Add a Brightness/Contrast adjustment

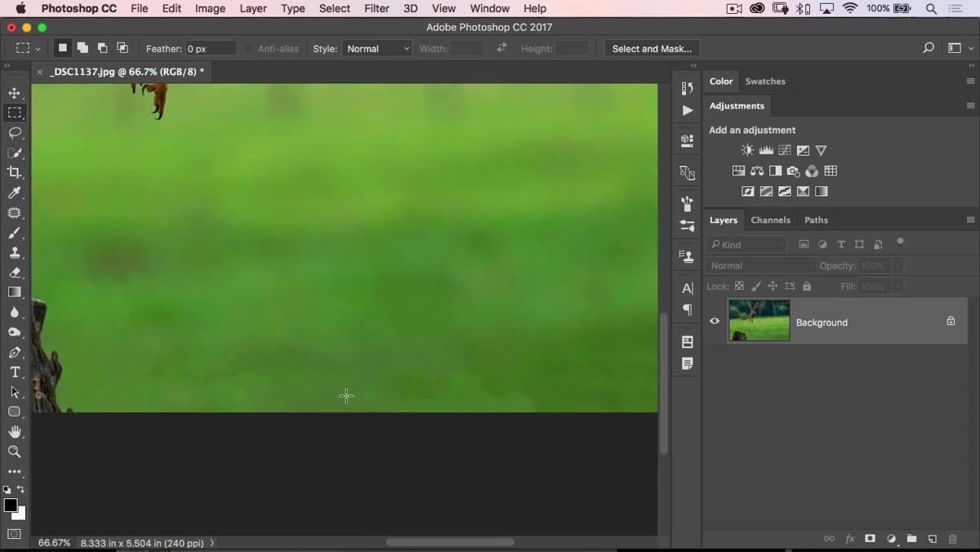(747, 150)
